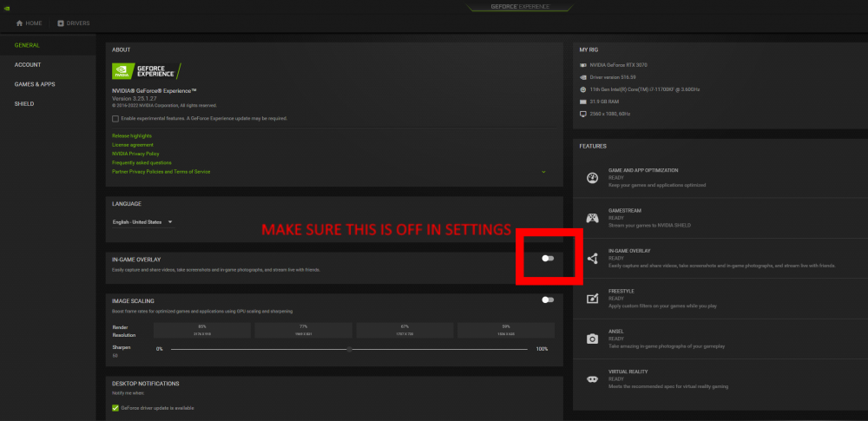The width and height of the screenshot is (868, 421).
Task: Toggle the In-Game Overlay switch
Action: 548,259
